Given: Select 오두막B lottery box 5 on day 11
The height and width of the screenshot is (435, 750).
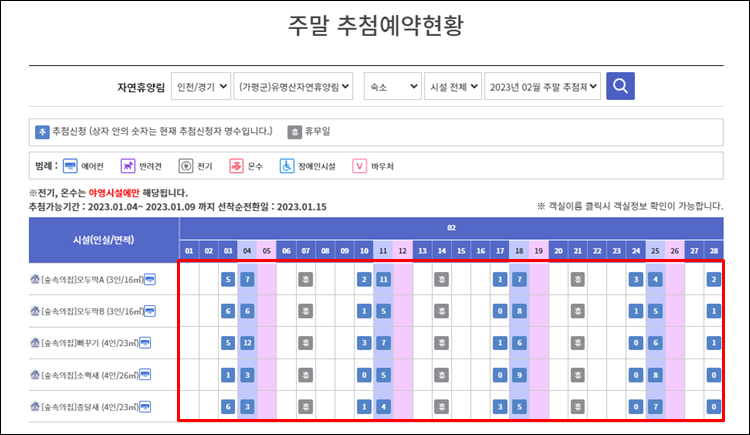Looking at the screenshot, I should 383,311.
